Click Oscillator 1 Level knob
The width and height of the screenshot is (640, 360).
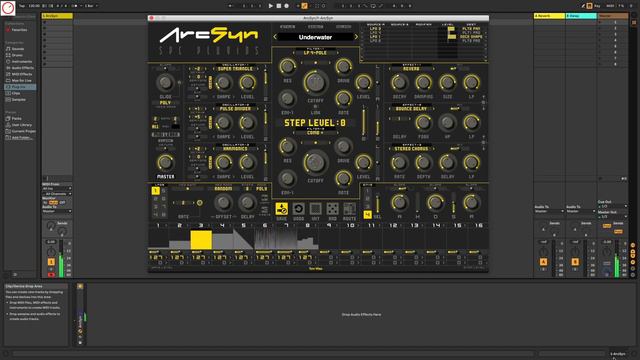(x=247, y=82)
